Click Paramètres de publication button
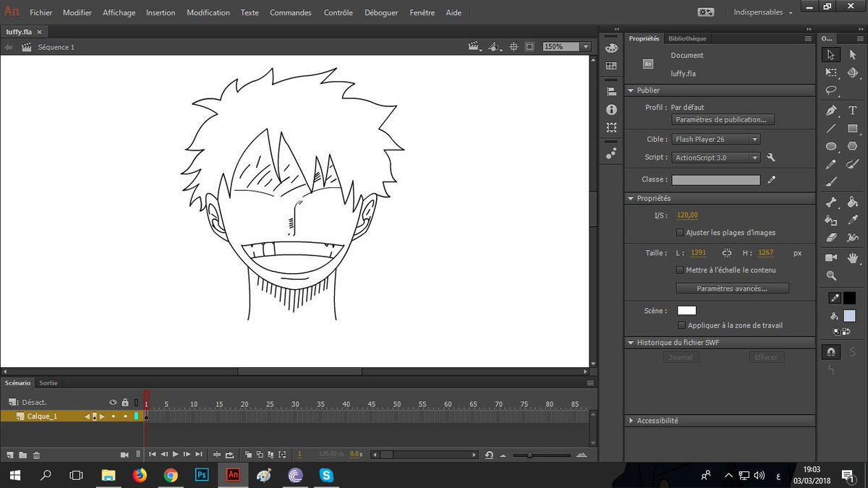Viewport: 868px width, 488px height. tap(723, 119)
